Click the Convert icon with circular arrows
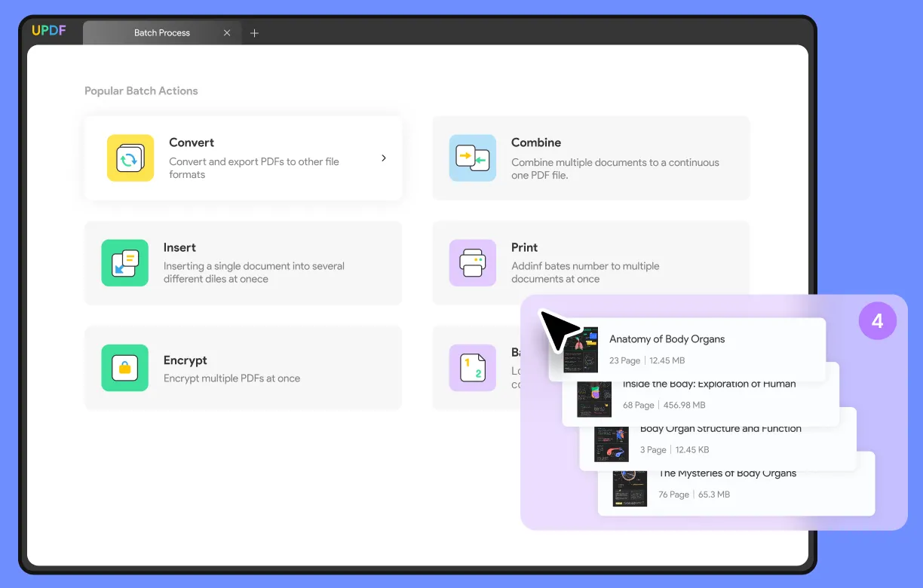The width and height of the screenshot is (923, 588). 130,158
